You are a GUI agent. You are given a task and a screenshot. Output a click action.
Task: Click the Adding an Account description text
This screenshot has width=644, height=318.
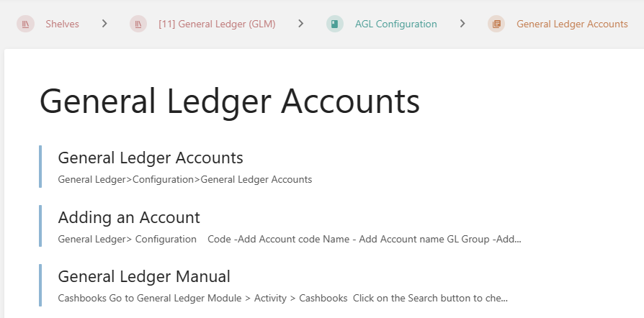[x=288, y=239]
